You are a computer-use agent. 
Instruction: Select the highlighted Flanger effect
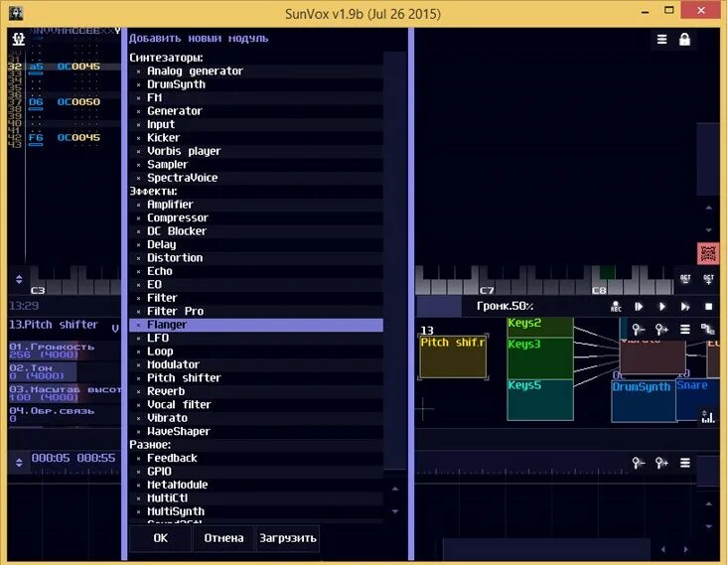coord(256,325)
